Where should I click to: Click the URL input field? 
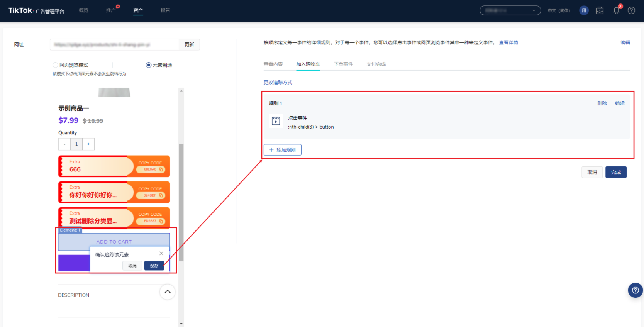click(x=114, y=45)
